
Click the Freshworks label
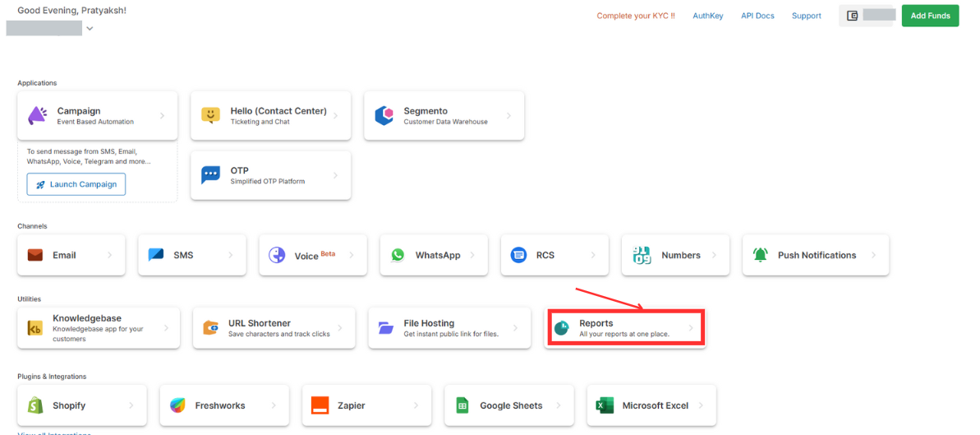point(220,405)
